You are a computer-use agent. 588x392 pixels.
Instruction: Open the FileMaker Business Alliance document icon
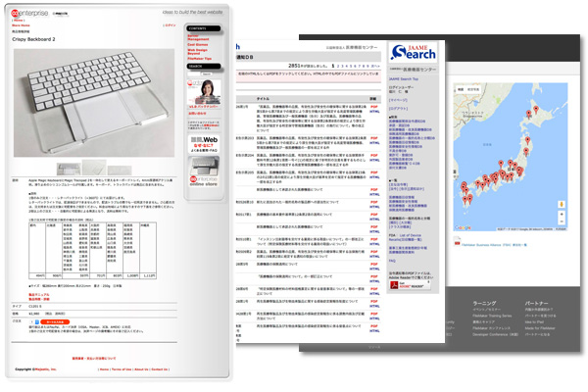(457, 241)
